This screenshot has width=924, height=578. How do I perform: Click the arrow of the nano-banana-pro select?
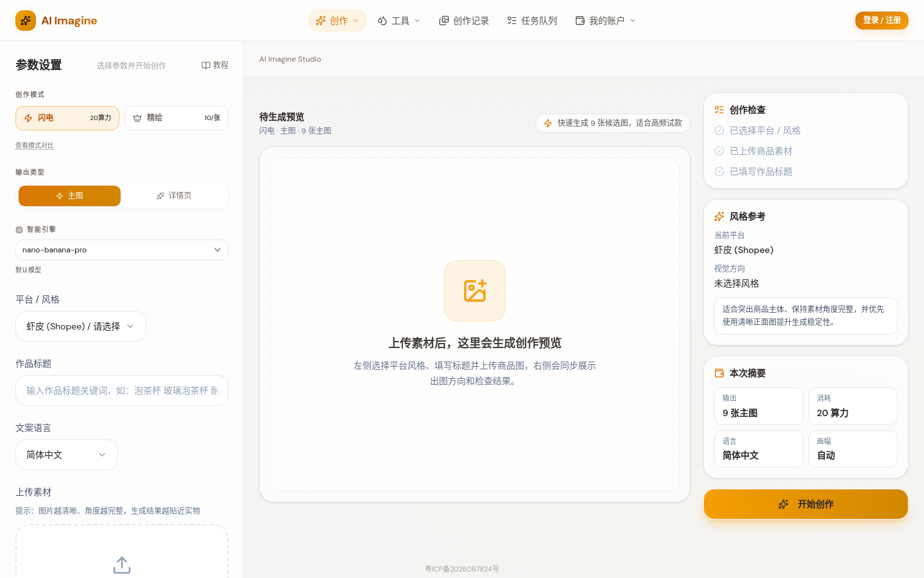pyautogui.click(x=218, y=250)
